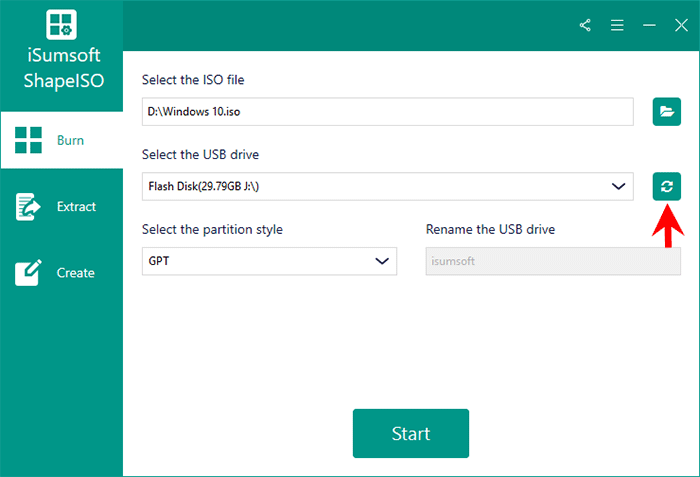Viewport: 700px width, 477px height.
Task: Open the hamburger menu in title bar
Action: [617, 26]
